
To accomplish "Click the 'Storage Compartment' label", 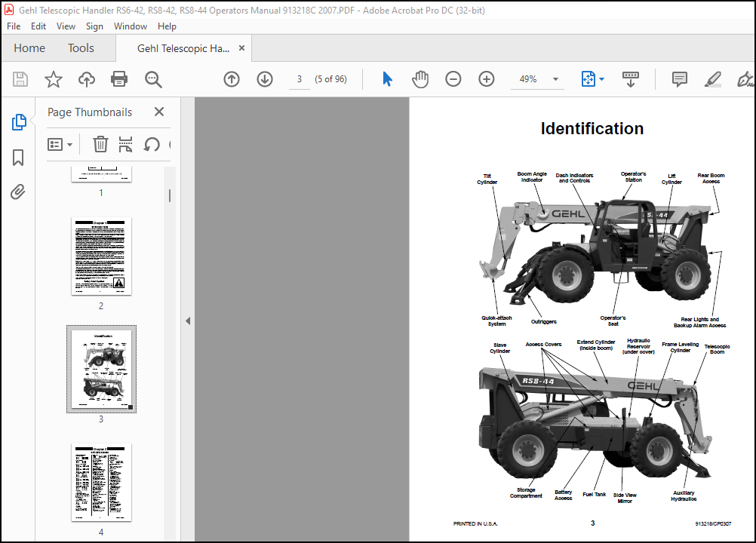I will click(x=526, y=492).
